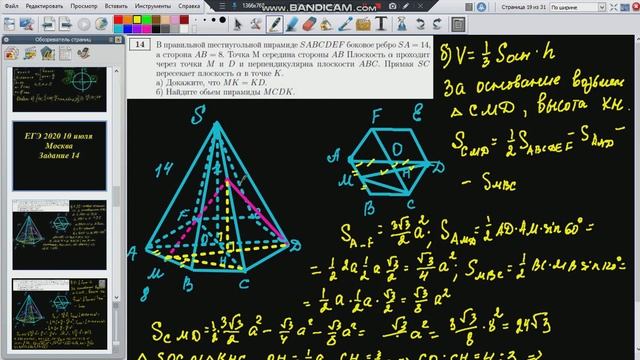Pick the green ink color swatch
The image size is (640, 360).
[147, 20]
